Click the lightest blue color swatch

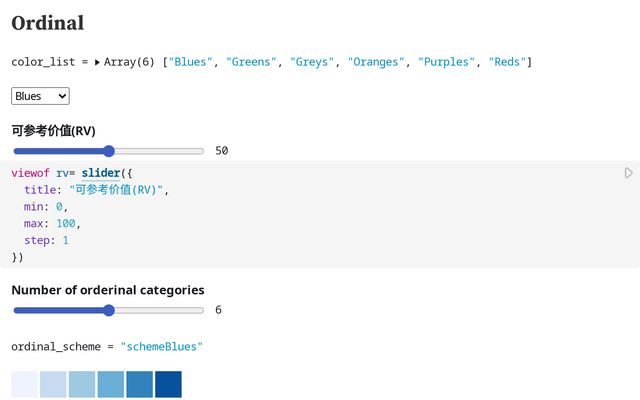point(24,384)
